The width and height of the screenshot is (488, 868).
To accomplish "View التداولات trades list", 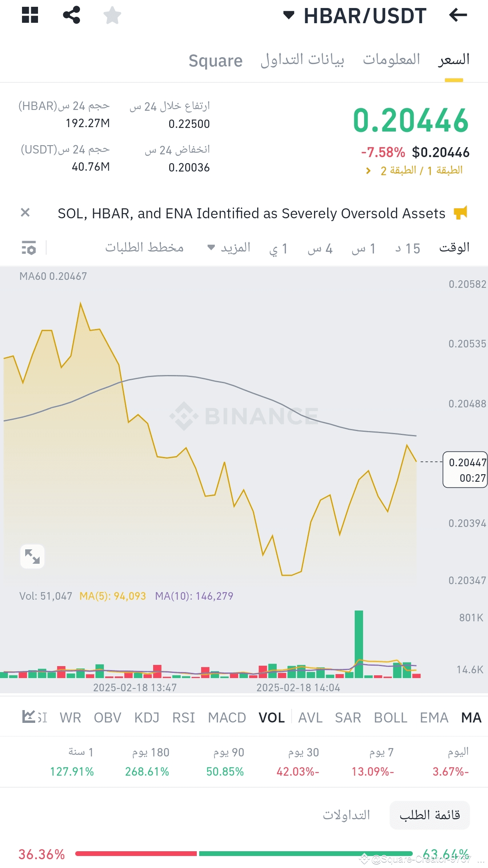I will (347, 814).
